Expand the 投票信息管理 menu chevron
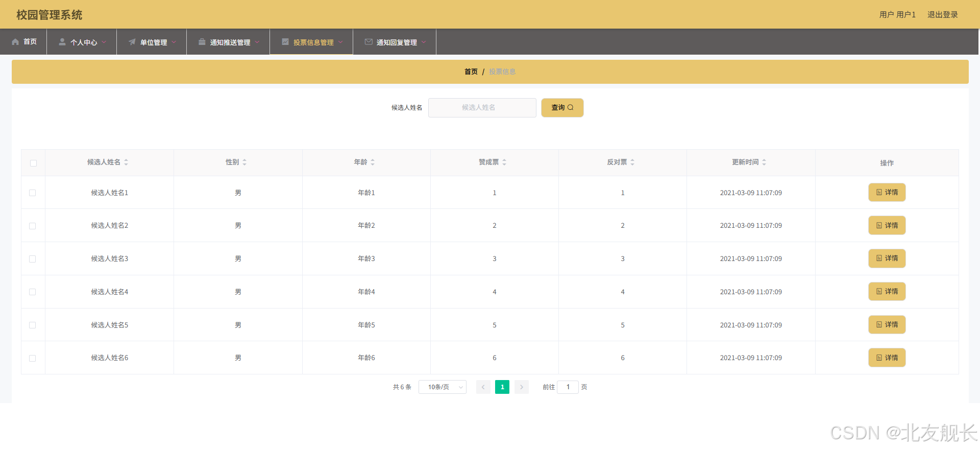 (340, 42)
